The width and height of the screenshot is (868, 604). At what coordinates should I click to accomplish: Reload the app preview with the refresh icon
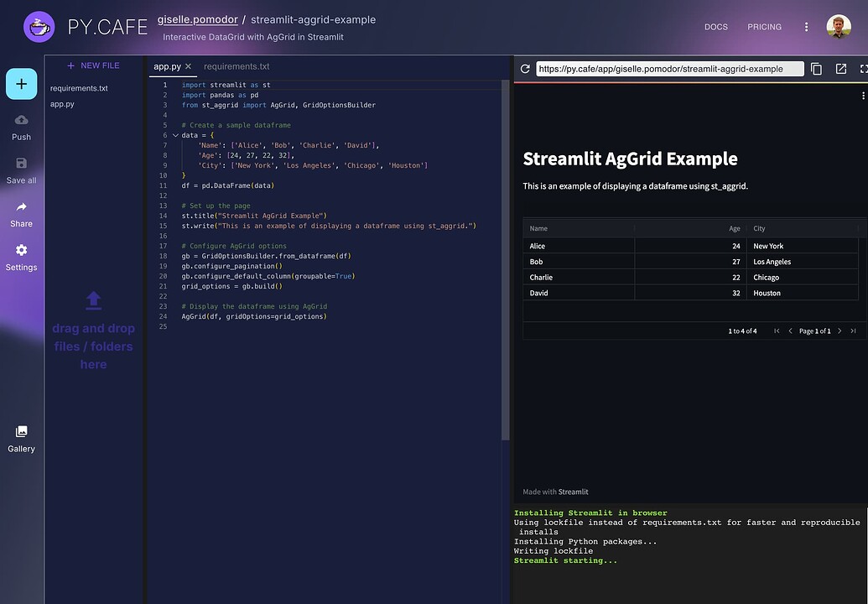pos(524,69)
